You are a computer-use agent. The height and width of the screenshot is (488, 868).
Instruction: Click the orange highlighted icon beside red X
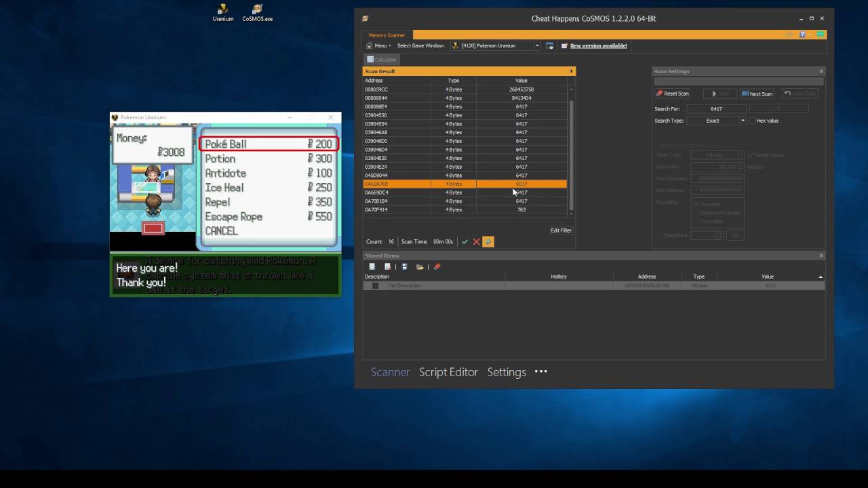coord(488,242)
